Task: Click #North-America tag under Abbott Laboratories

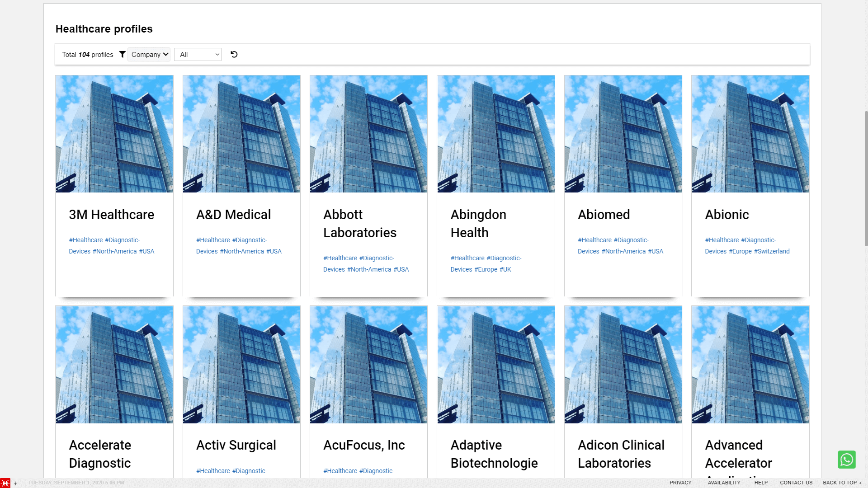Action: click(x=369, y=269)
